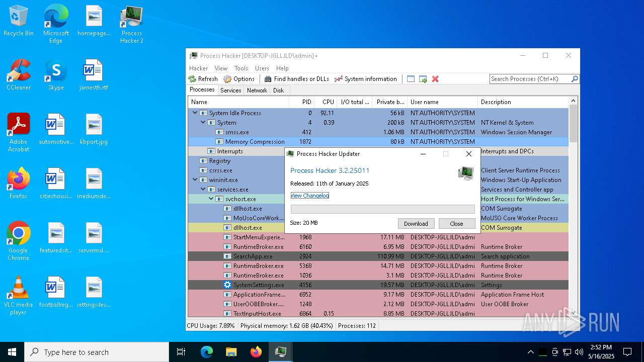The height and width of the screenshot is (362, 644).
Task: Open Options from the toolbar
Action: (239, 79)
